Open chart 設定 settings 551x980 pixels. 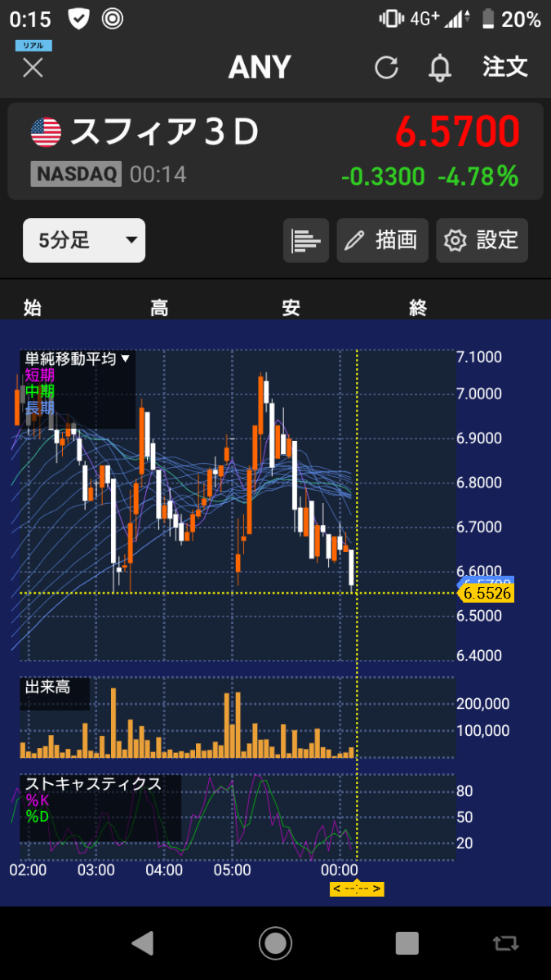482,240
